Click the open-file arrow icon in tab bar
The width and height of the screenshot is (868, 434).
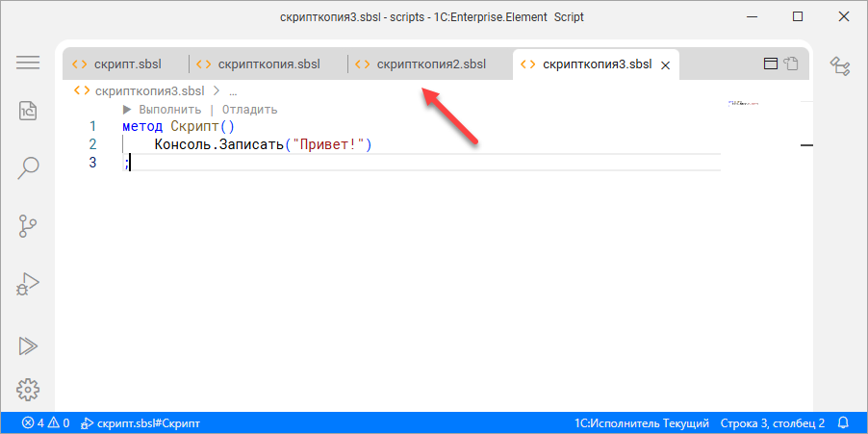click(791, 64)
